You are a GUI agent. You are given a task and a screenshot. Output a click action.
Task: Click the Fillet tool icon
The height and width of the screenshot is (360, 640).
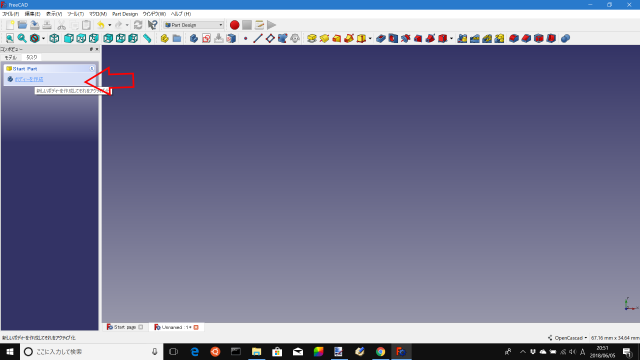[514, 38]
